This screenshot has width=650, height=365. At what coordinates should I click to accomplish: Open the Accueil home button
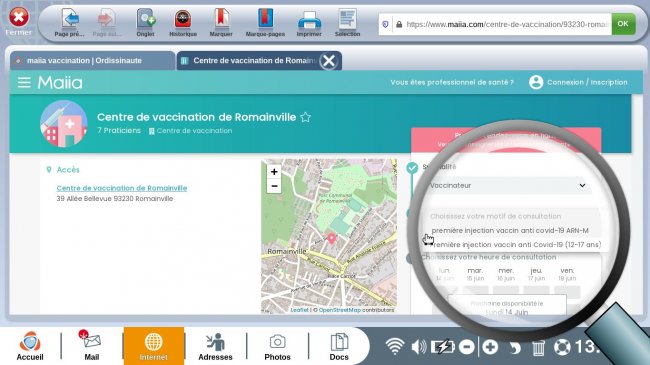[x=30, y=346]
